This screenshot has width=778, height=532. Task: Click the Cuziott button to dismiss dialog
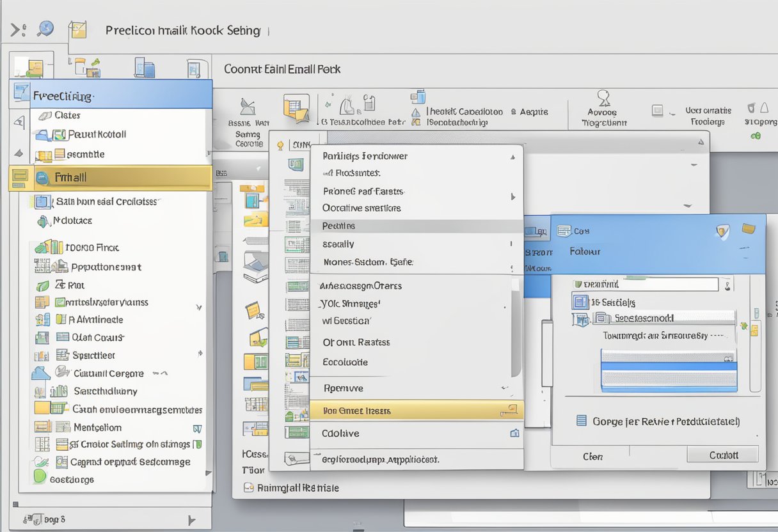[724, 455]
